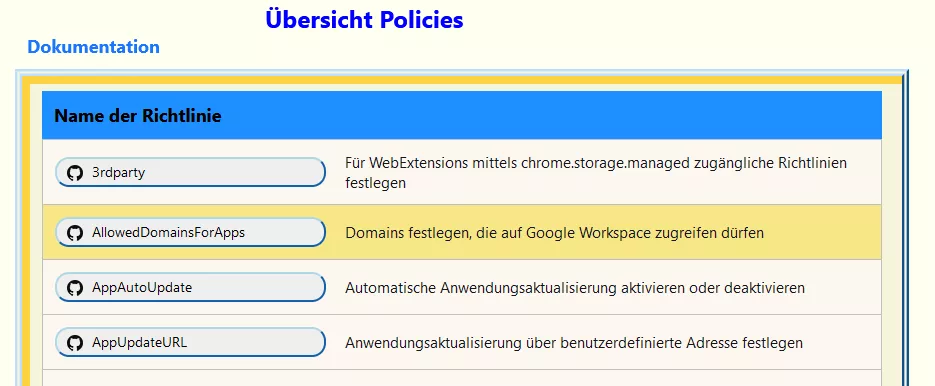Click the GitHub icon beside 3rdparty
The height and width of the screenshot is (386, 935).
click(x=75, y=173)
